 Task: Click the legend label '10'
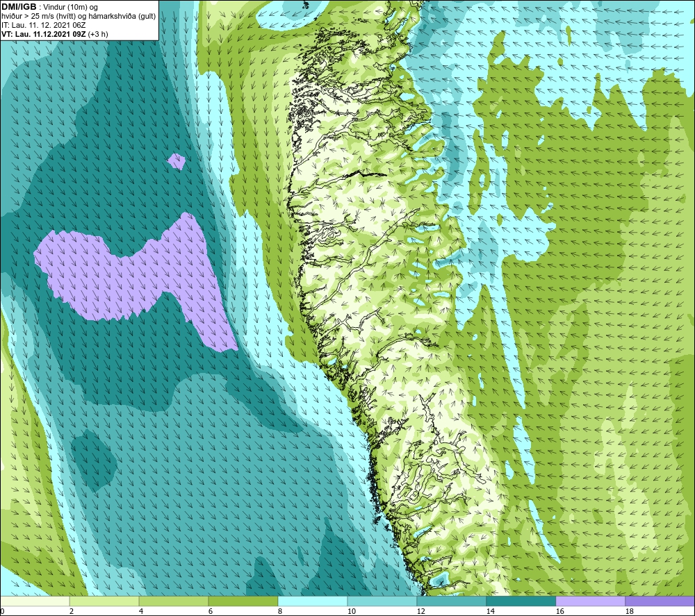pos(351,611)
